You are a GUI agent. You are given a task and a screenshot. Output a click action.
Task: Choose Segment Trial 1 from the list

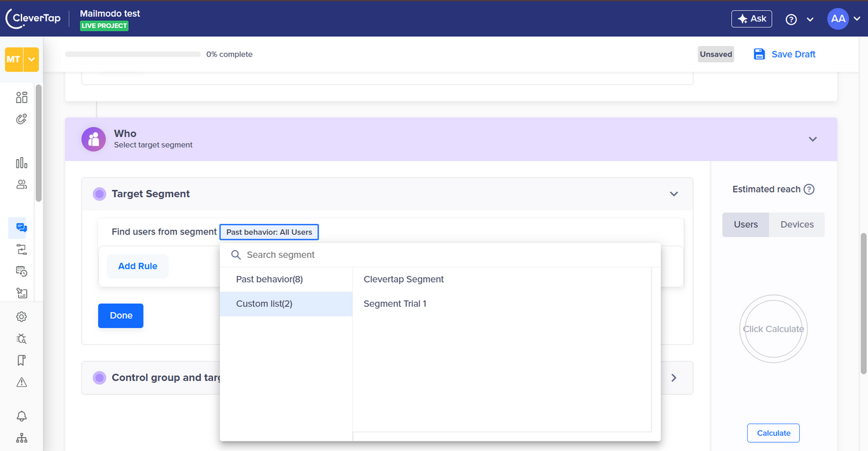coord(395,303)
